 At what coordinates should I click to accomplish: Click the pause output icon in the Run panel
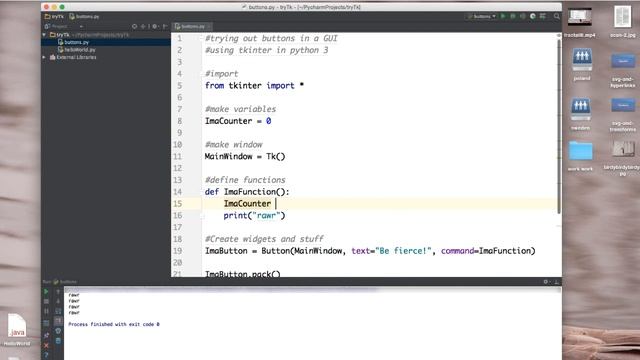[46, 311]
